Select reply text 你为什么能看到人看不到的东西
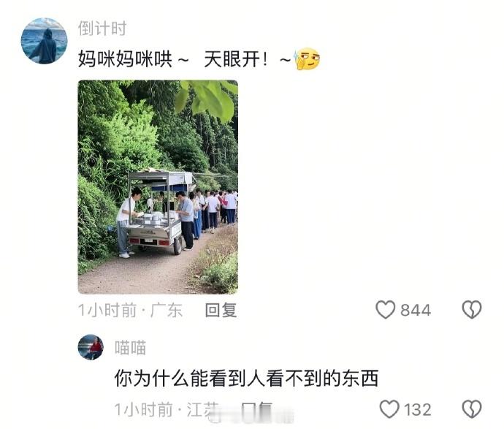This screenshot has width=504, height=429. coord(246,378)
